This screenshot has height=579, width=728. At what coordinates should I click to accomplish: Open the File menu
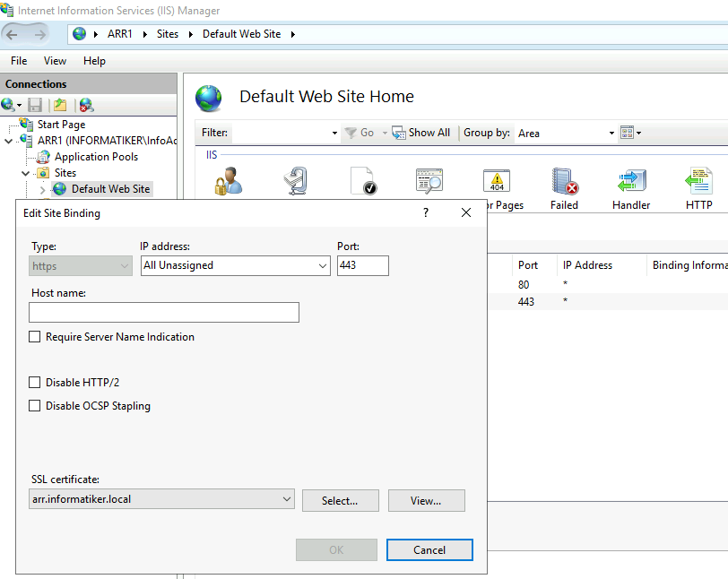(x=19, y=61)
